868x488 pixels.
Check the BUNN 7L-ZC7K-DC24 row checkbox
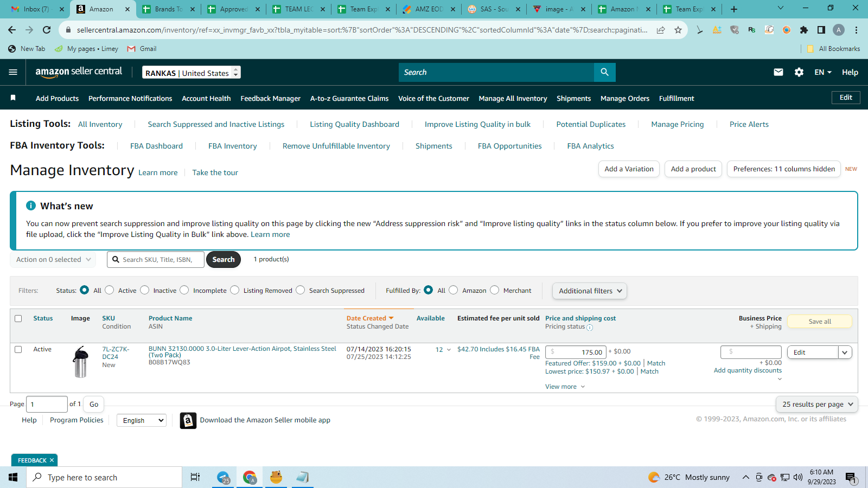point(18,349)
